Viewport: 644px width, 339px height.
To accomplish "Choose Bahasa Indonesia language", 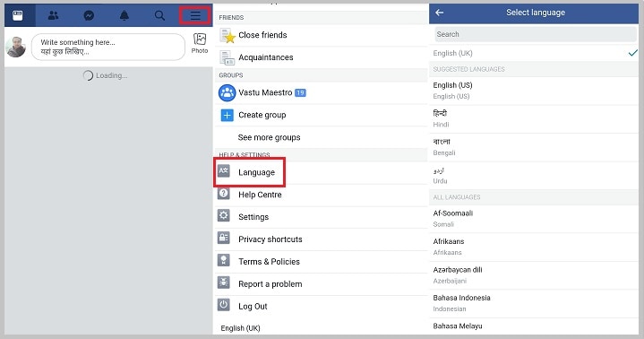I will [534, 303].
